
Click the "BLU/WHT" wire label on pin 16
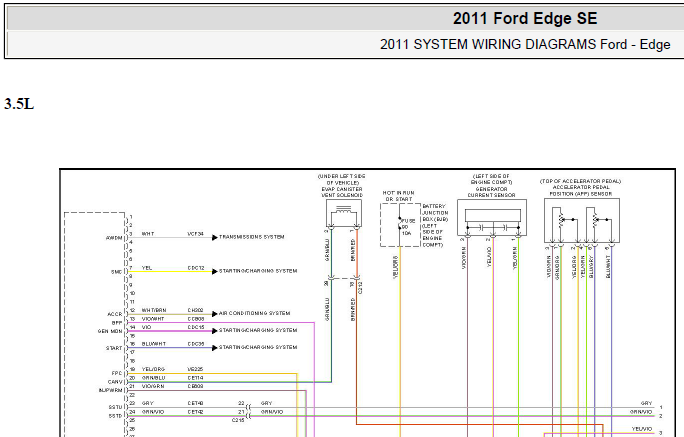(x=154, y=344)
